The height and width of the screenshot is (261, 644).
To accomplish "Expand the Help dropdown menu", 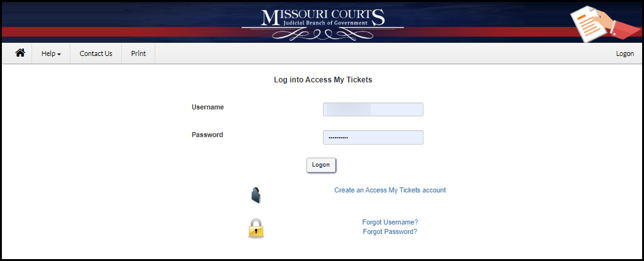I will pyautogui.click(x=51, y=53).
